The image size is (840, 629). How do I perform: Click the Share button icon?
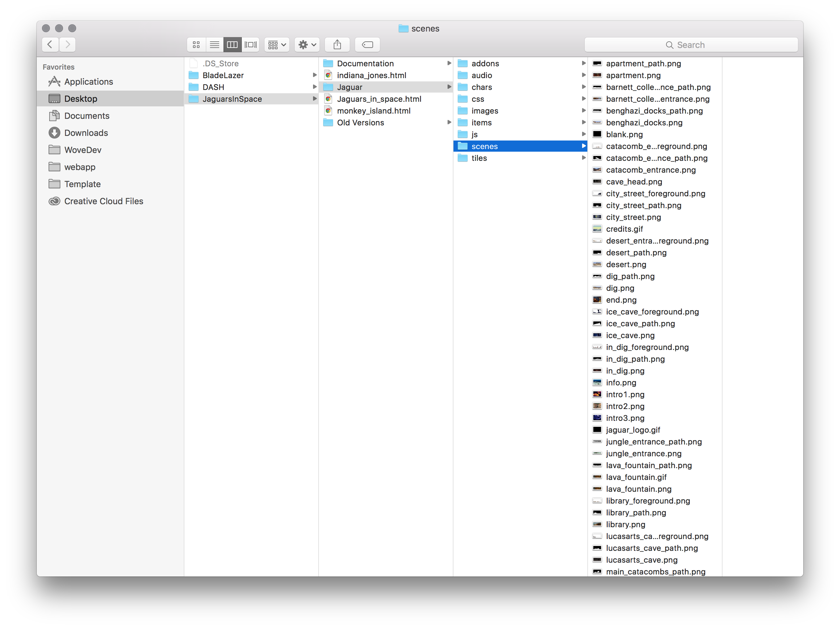click(x=337, y=45)
